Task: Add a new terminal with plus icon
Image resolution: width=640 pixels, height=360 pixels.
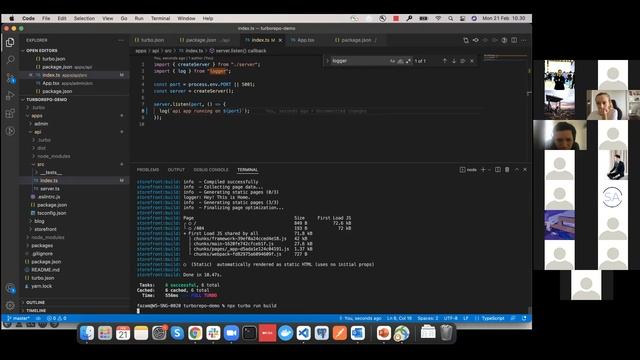Action: (x=483, y=169)
